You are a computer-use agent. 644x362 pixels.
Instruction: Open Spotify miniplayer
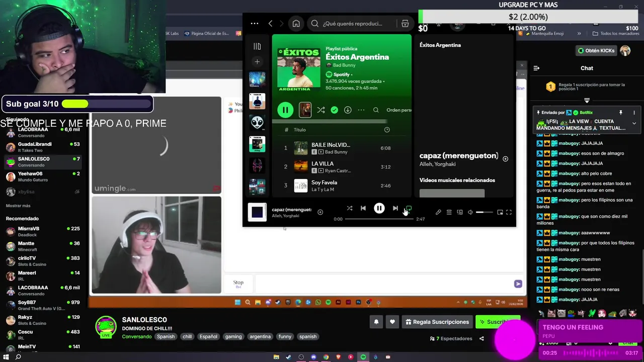coord(500,213)
